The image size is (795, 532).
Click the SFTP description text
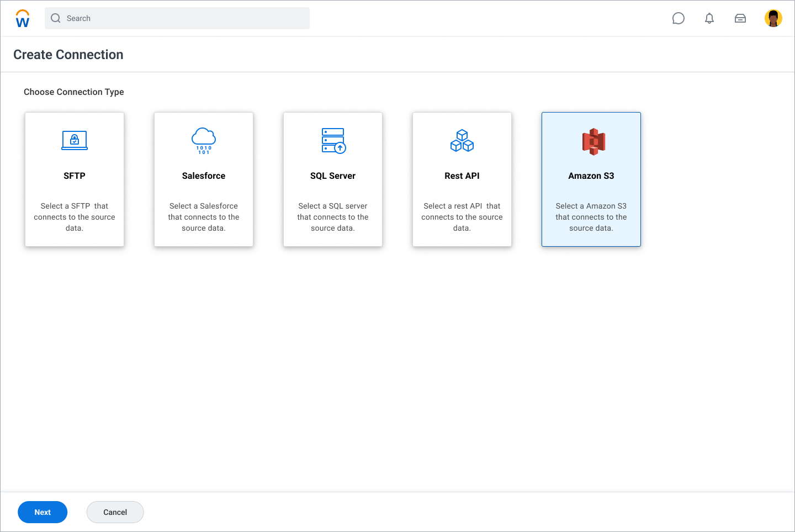75,217
